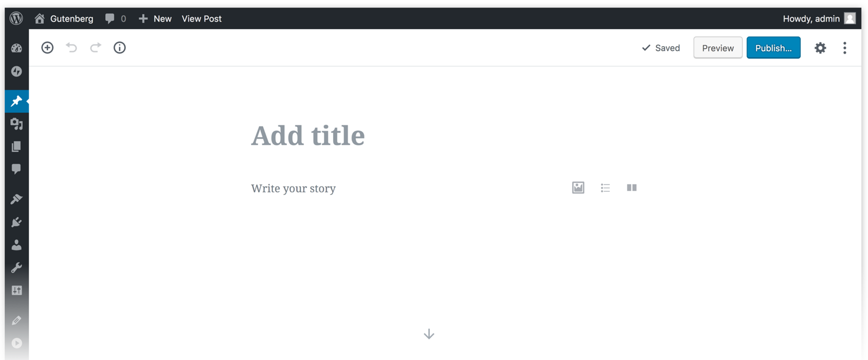The width and height of the screenshot is (868, 360).
Task: Open the more options kebab menu
Action: click(x=845, y=48)
